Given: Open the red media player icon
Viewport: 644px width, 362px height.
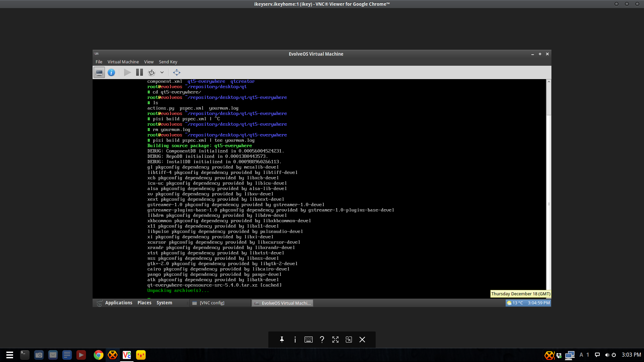Looking at the screenshot, I should click(81, 355).
